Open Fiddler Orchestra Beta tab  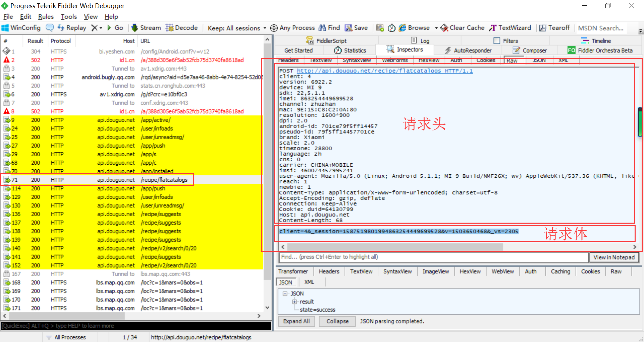click(600, 50)
